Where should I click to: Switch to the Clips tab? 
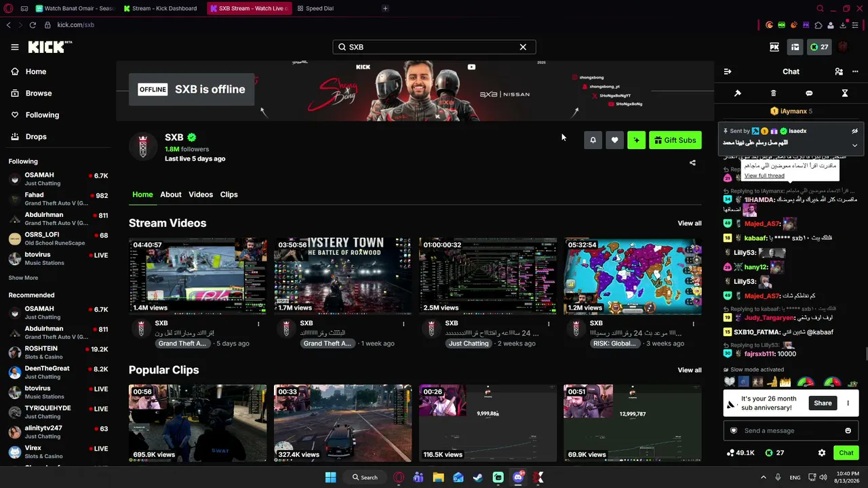(x=229, y=195)
